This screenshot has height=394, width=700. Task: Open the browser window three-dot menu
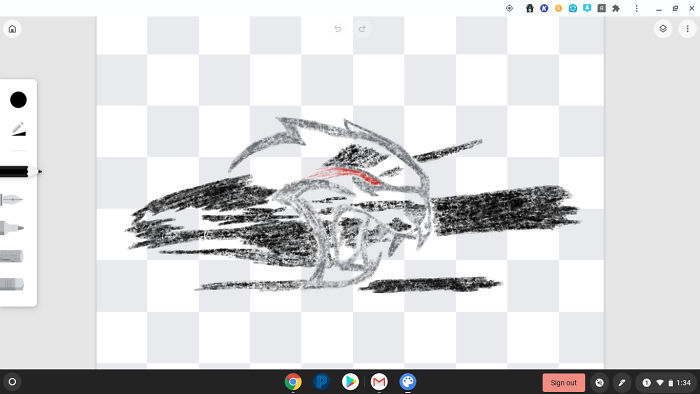pos(637,8)
